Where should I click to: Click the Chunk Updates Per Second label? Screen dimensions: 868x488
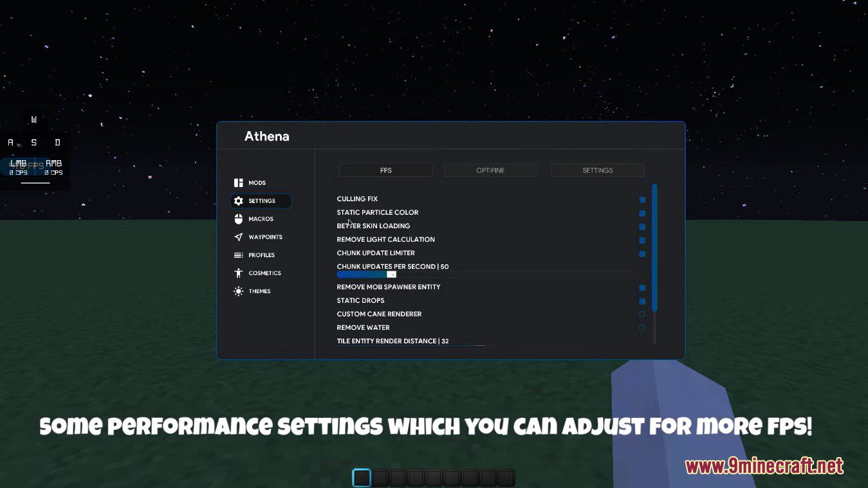coord(392,267)
